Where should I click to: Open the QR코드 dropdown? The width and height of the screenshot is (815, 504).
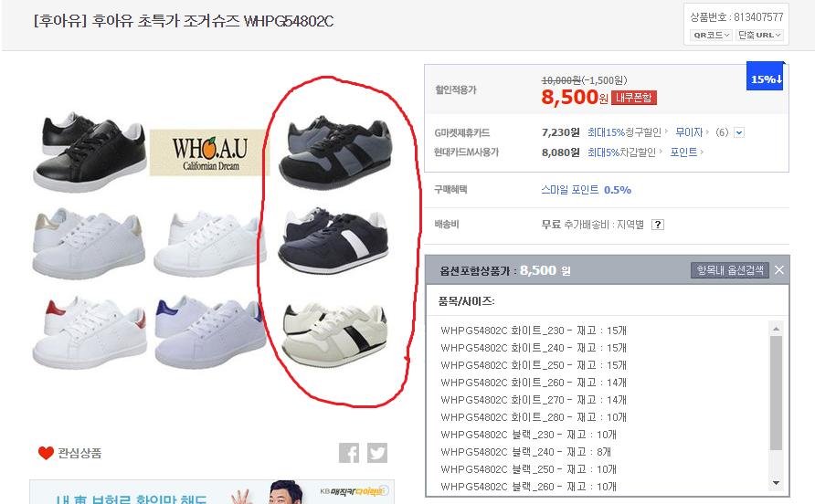[711, 35]
